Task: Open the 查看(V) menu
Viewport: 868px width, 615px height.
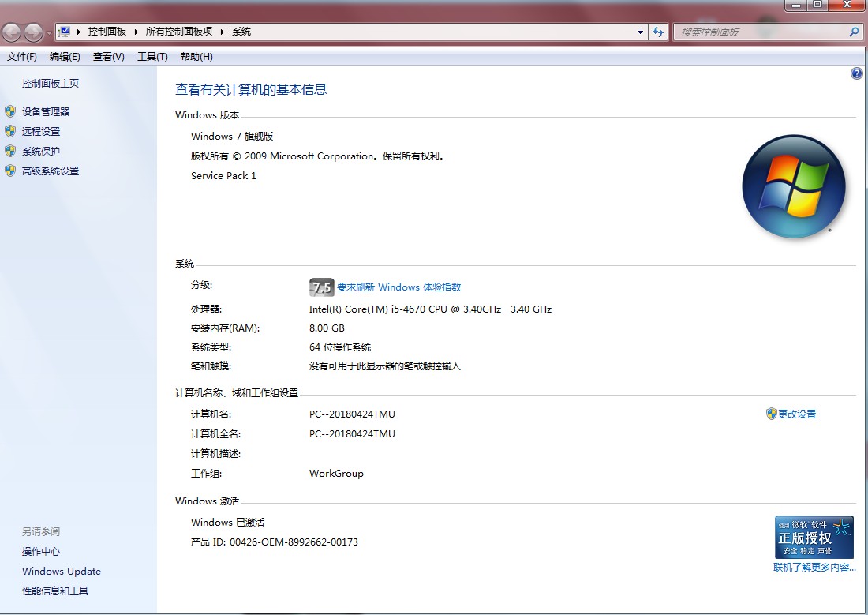Action: (x=107, y=56)
